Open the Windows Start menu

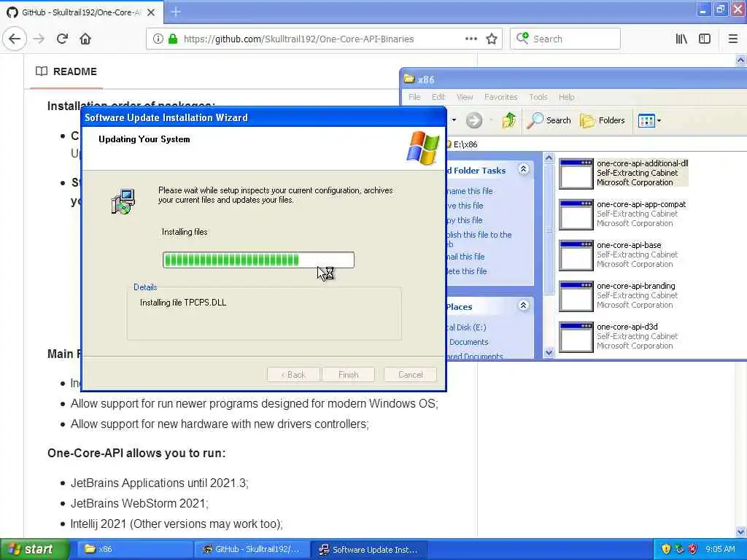pyautogui.click(x=34, y=549)
